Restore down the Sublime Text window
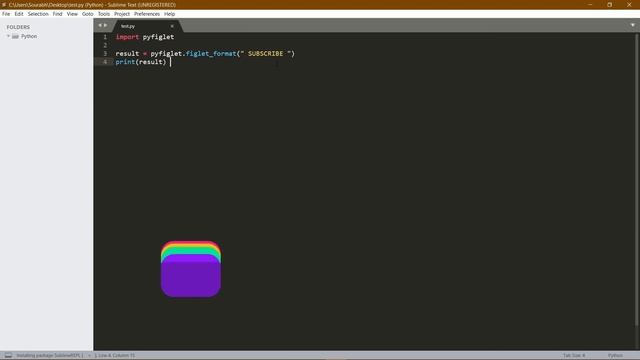This screenshot has width=640, height=360. (x=609, y=4)
